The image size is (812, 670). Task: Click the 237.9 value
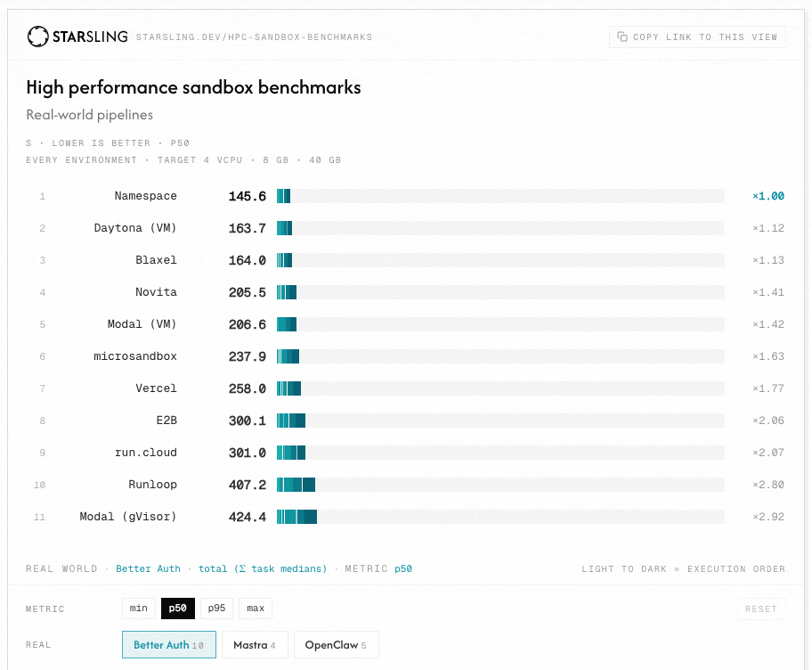click(x=247, y=357)
